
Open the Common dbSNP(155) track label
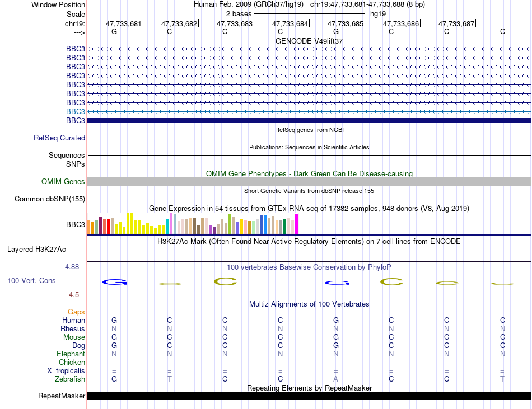click(x=49, y=199)
